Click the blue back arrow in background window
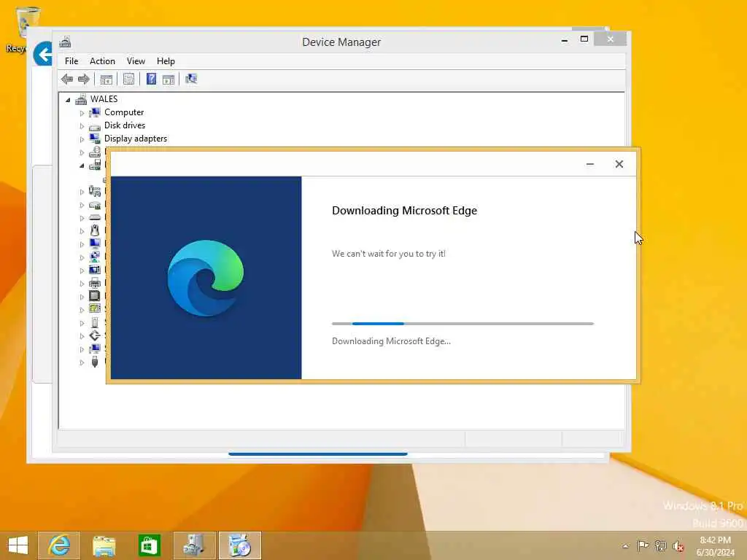This screenshot has width=747, height=560. [x=43, y=54]
